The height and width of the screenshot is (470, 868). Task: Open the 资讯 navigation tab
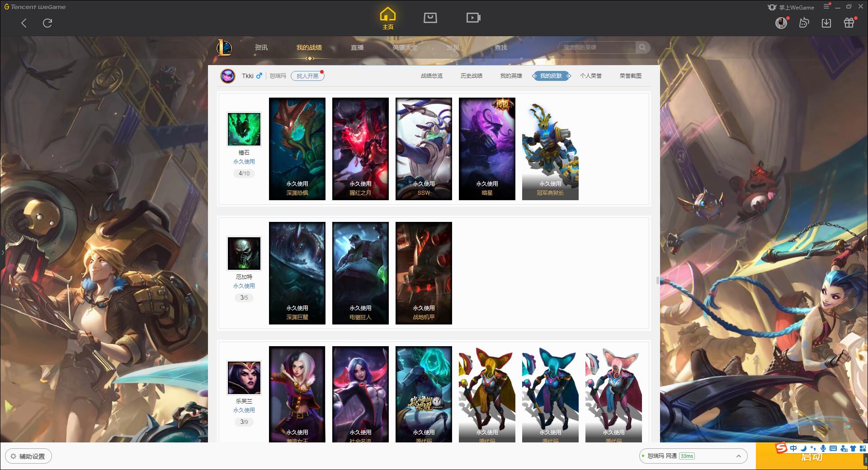click(261, 47)
